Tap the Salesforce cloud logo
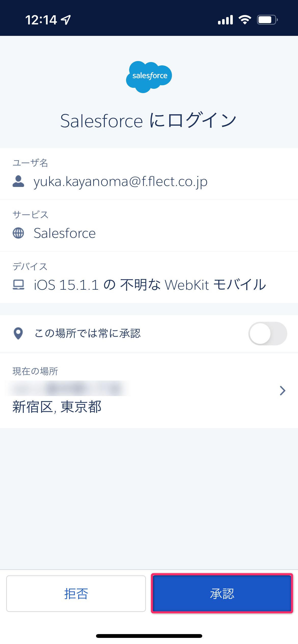 (149, 77)
